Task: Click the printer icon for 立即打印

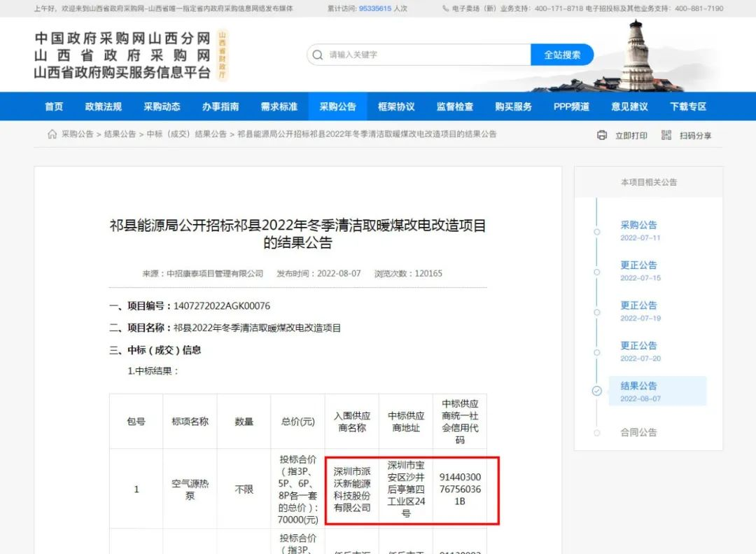Action: click(x=602, y=135)
